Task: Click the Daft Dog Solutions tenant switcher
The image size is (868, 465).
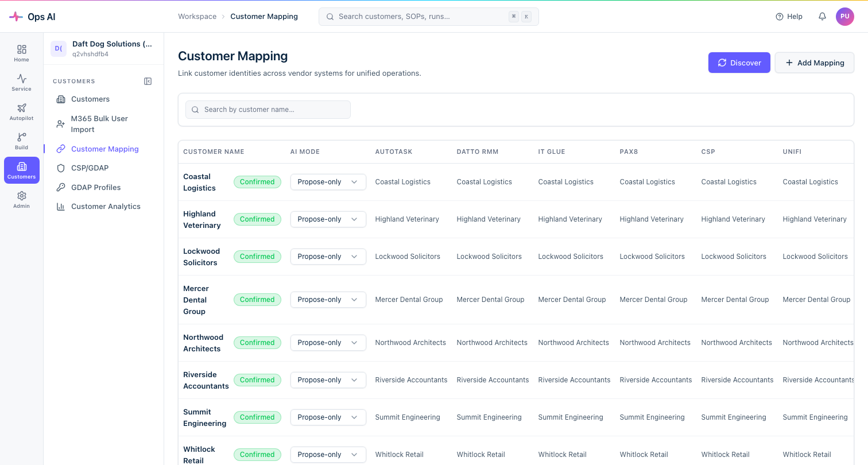Action: point(103,49)
